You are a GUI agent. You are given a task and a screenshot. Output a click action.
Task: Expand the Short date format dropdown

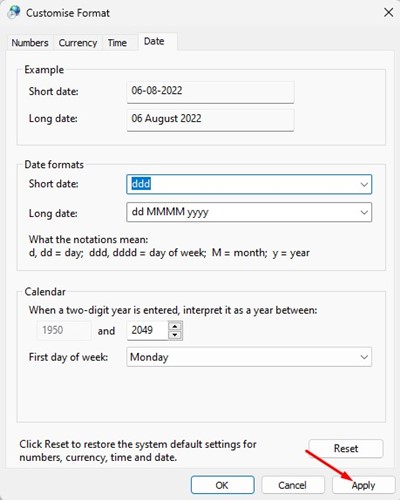pyautogui.click(x=364, y=184)
